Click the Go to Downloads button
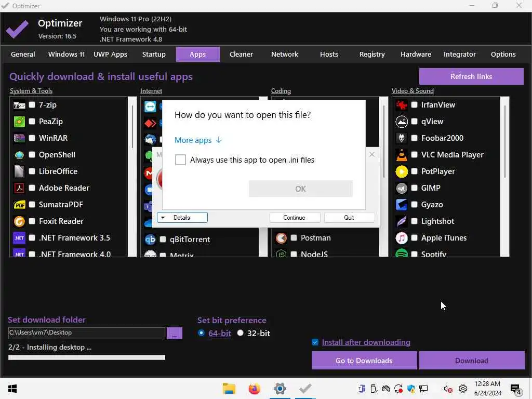This screenshot has width=532, height=399. click(x=364, y=361)
